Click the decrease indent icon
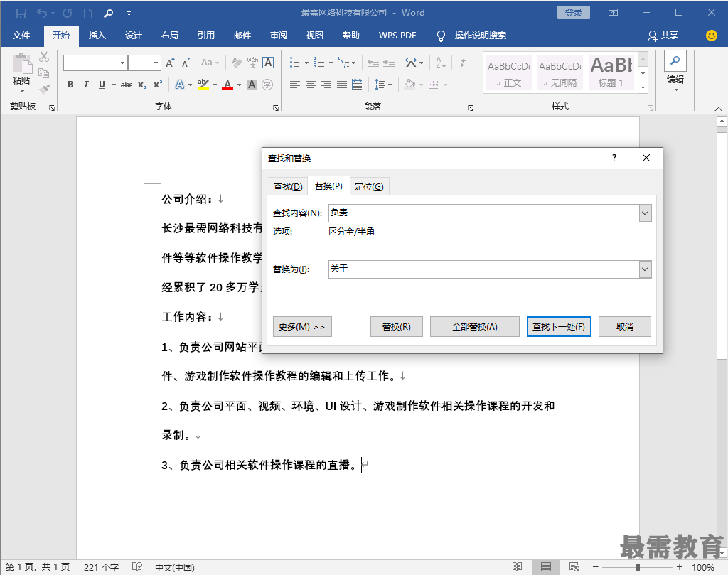 pyautogui.click(x=373, y=62)
